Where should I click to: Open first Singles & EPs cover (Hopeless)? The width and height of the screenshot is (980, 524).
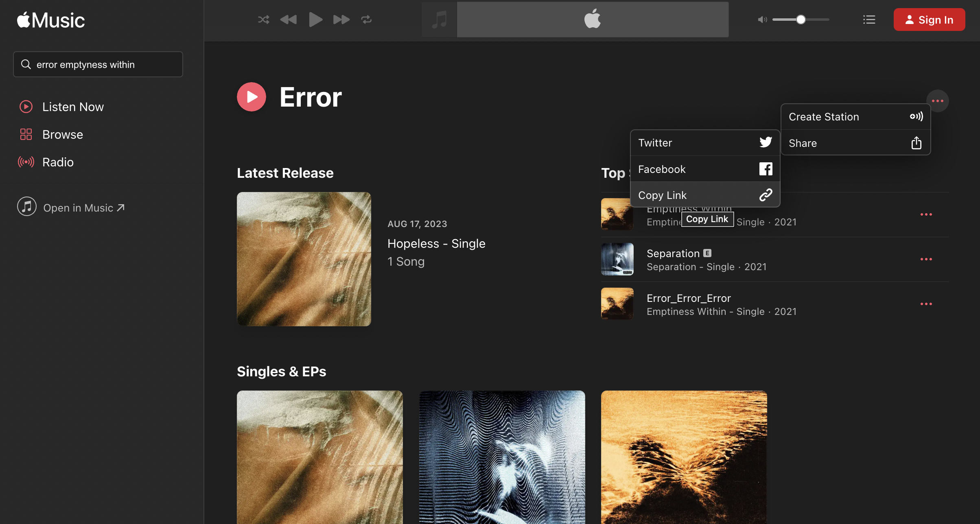pyautogui.click(x=320, y=457)
